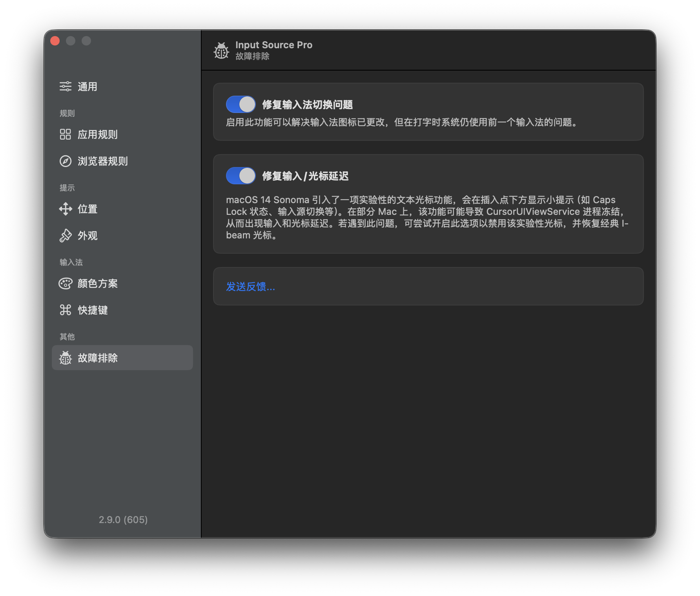Open the 发送反馈 link
This screenshot has width=700, height=596.
(x=250, y=287)
